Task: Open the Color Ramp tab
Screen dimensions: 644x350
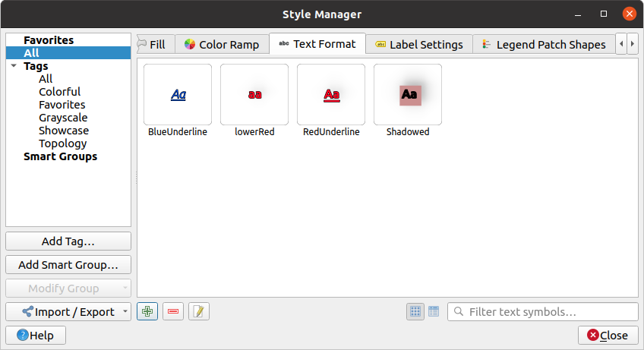Action: tap(222, 45)
